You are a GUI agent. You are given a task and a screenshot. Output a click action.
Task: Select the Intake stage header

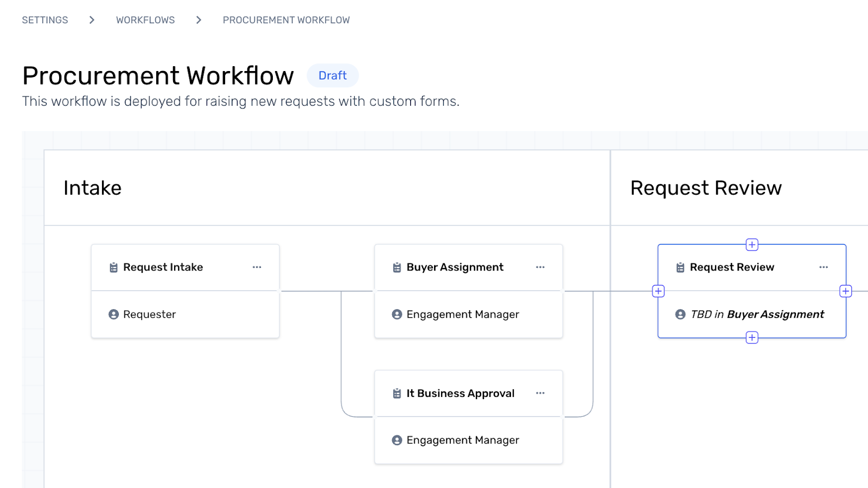[x=93, y=188]
